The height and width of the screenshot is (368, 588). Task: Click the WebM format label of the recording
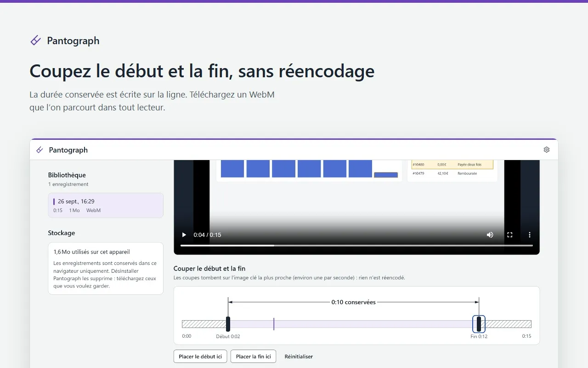tap(93, 210)
